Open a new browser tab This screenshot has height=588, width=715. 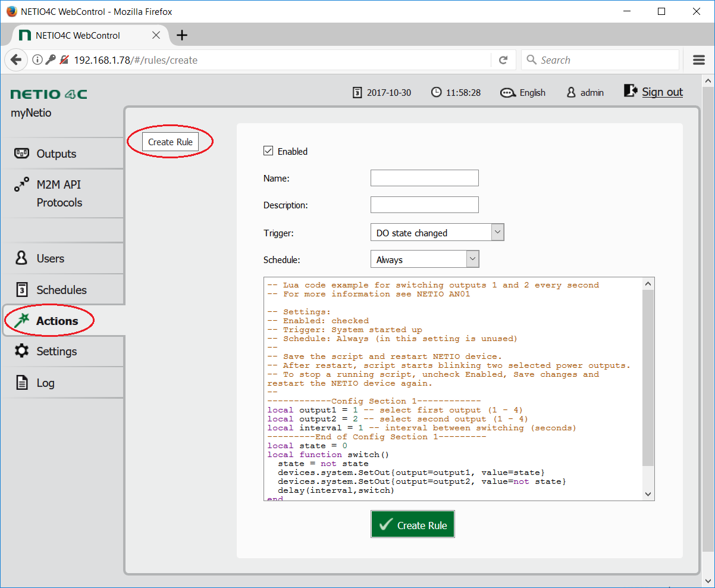click(x=182, y=35)
